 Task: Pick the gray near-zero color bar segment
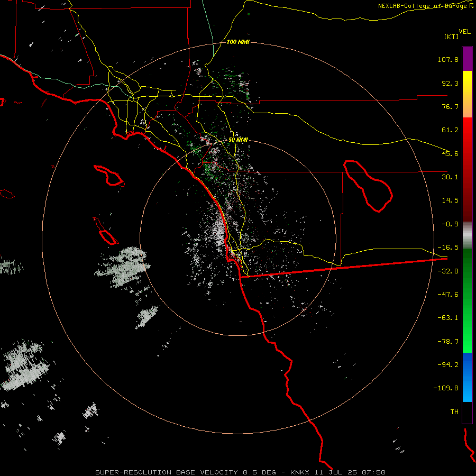coord(467,235)
